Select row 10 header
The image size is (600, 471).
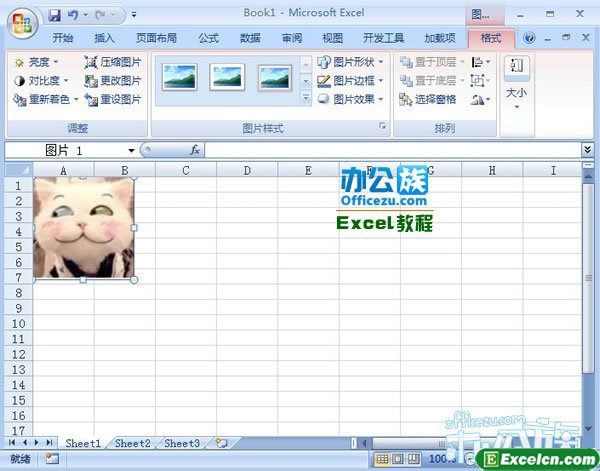(18, 324)
